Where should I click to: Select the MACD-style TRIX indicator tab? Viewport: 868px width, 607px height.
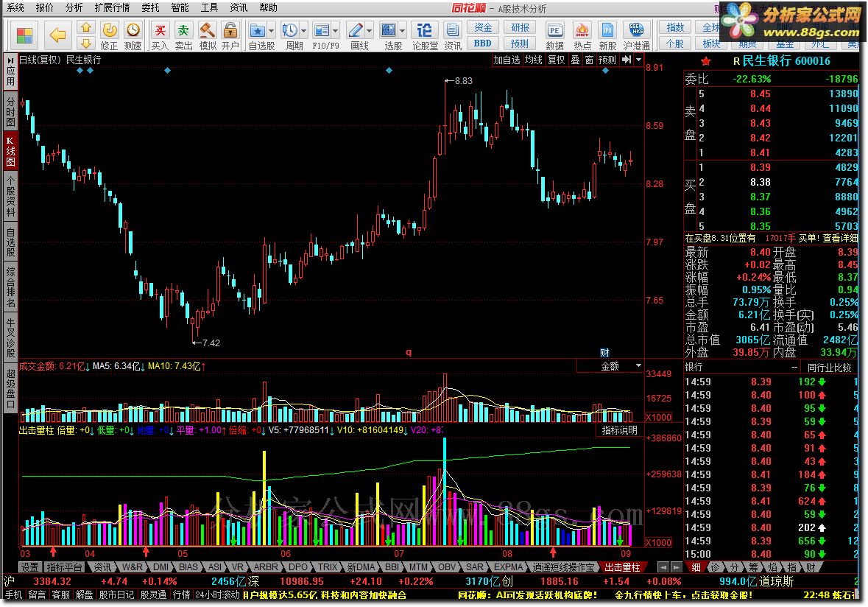tap(327, 567)
